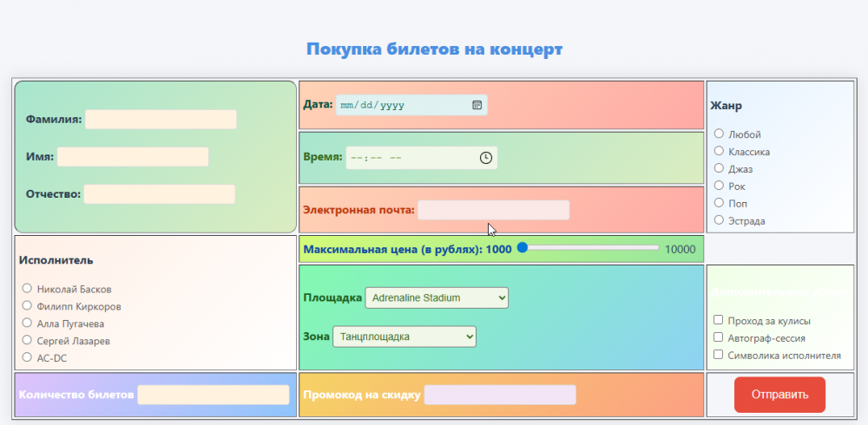This screenshot has height=425, width=868.
Task: Select performer Филипп Киркоров
Action: click(x=27, y=305)
